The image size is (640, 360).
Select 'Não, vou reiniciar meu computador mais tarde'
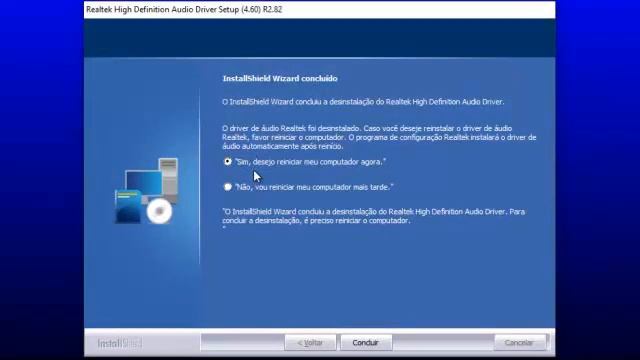pyautogui.click(x=228, y=187)
